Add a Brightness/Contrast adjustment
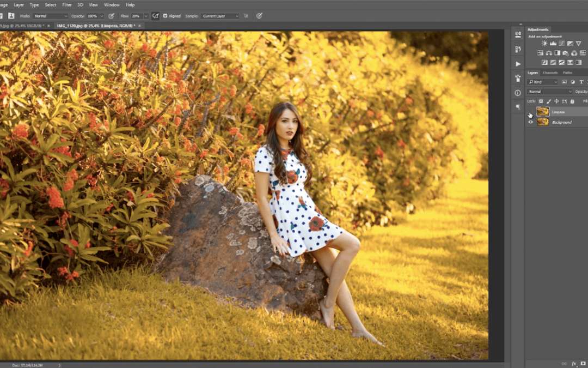588x368 pixels. [544, 44]
